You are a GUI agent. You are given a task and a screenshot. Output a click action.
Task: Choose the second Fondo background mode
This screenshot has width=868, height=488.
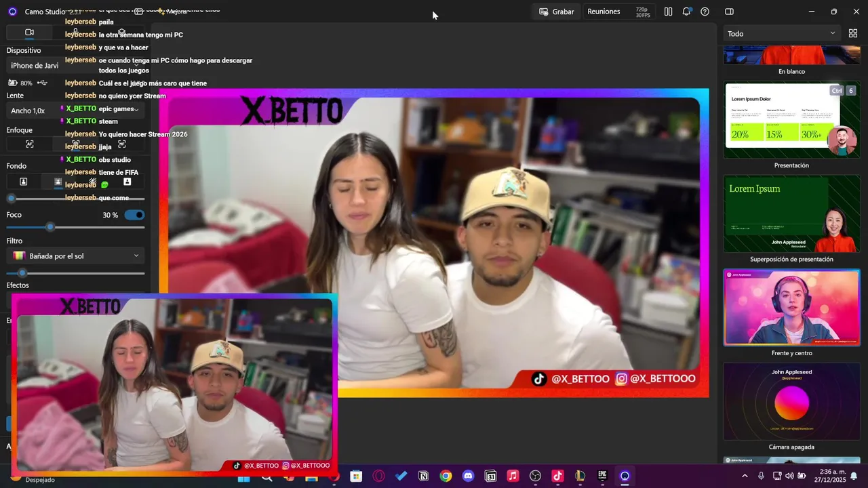click(x=58, y=182)
